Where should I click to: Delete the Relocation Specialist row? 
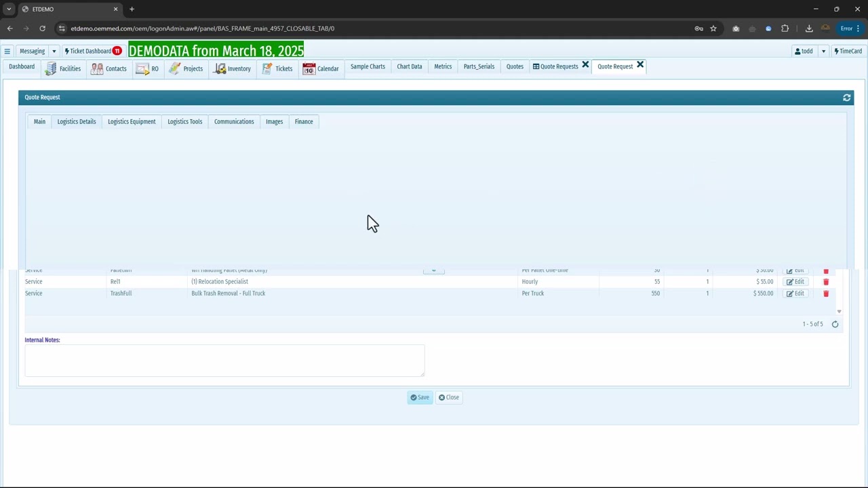coord(826,282)
